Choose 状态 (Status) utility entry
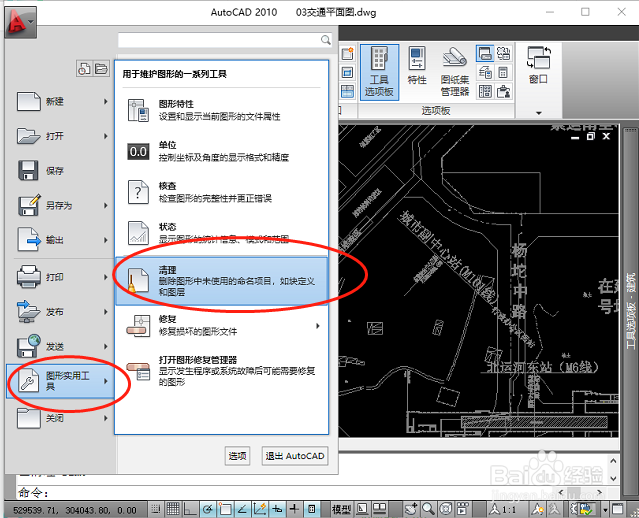Viewport: 639px width, 518px height. coord(222,233)
